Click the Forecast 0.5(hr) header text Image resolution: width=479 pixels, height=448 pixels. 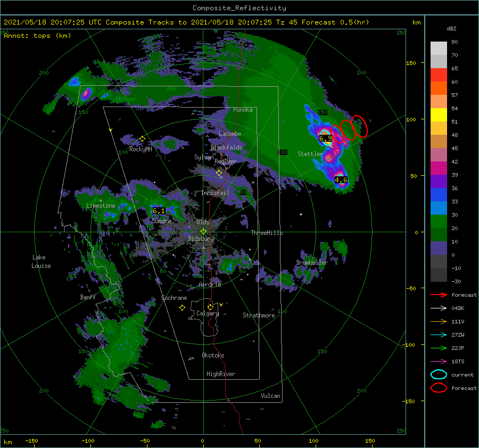pos(335,22)
